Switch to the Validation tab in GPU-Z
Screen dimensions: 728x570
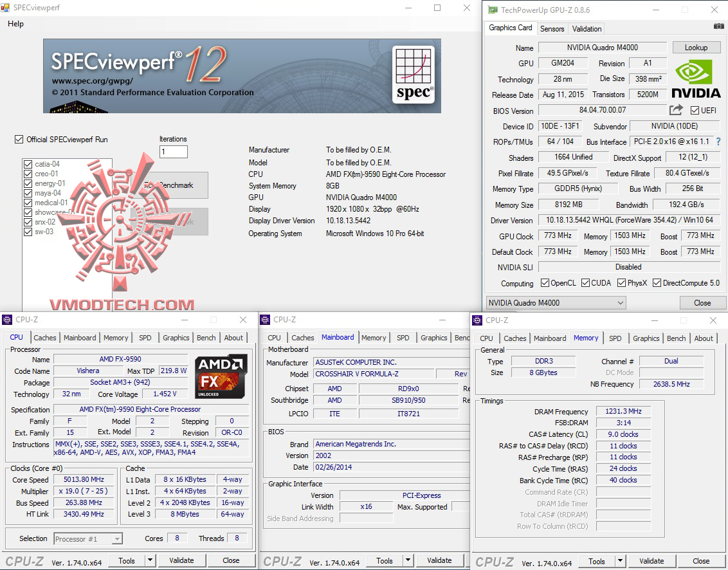point(587,29)
